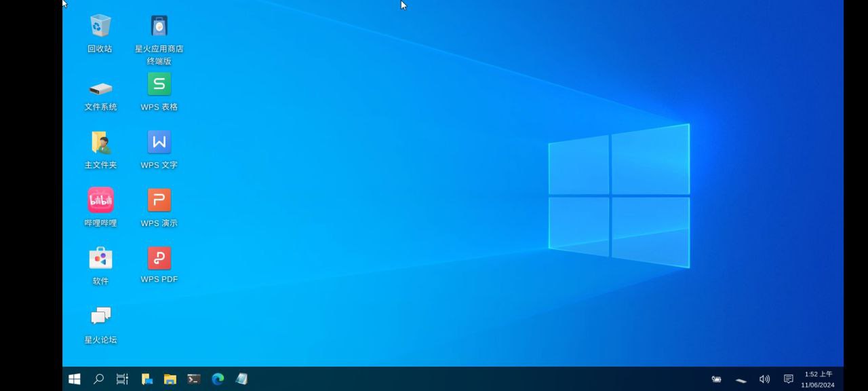Screen dimensions: 868x391
Task: Open the 主文件夹 home folder
Action: [100, 143]
